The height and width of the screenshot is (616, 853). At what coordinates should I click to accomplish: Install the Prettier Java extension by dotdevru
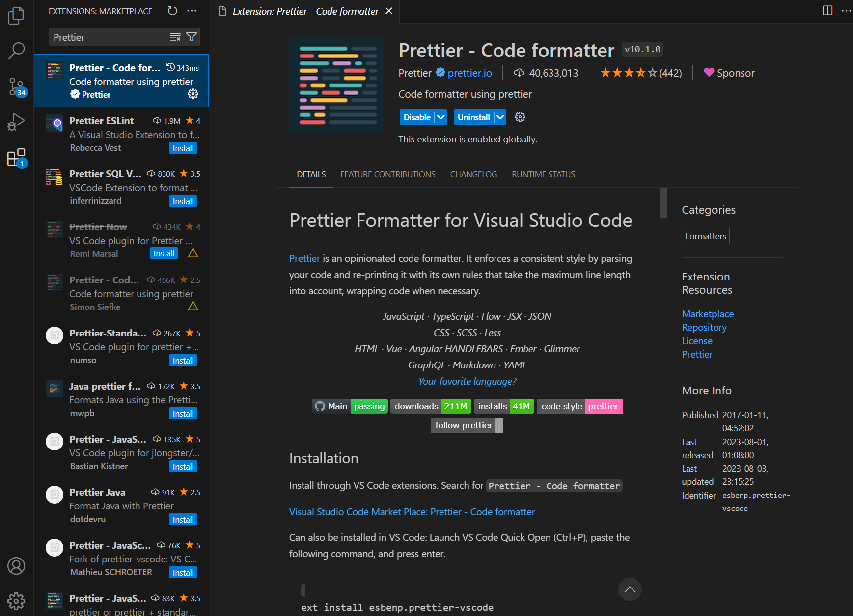[x=183, y=520]
